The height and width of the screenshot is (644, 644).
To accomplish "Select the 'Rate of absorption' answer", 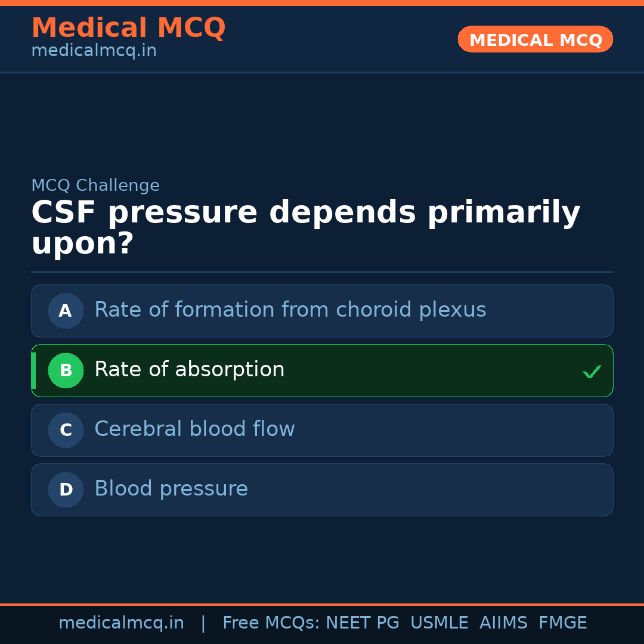I will pyautogui.click(x=189, y=370).
